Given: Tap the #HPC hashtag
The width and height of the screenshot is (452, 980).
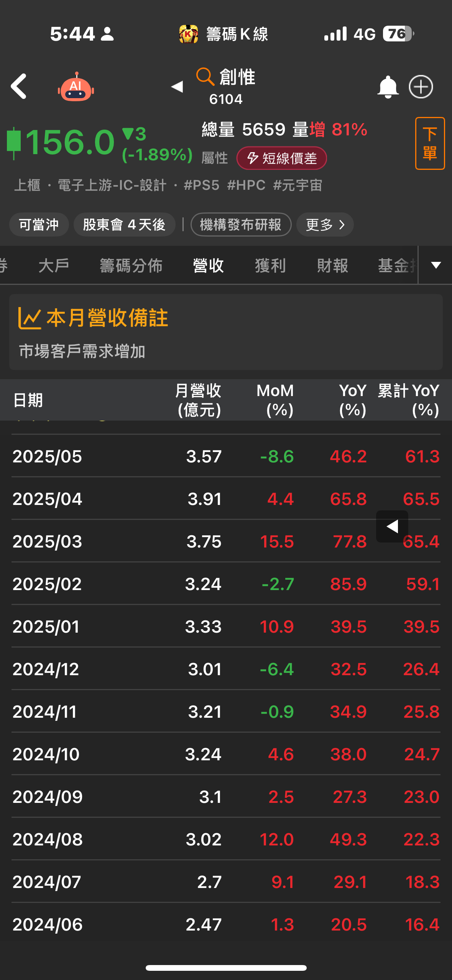Looking at the screenshot, I should pos(246,185).
